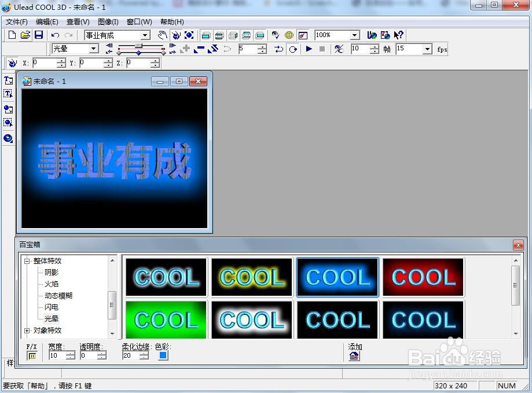Open the 编辑(E) menu
The height and width of the screenshot is (393, 532).
click(x=47, y=21)
